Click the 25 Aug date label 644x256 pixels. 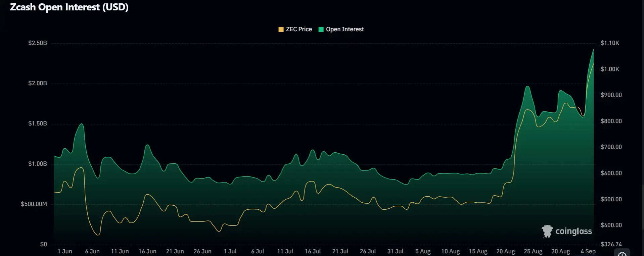click(x=533, y=251)
